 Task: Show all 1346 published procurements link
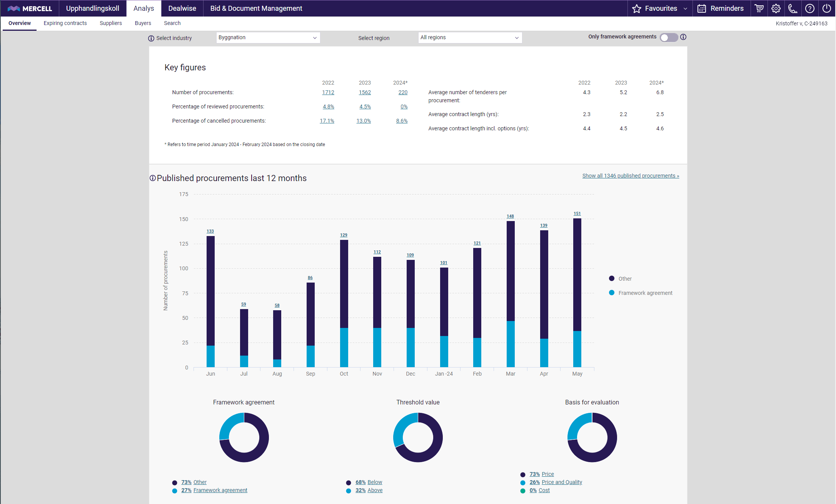pos(631,176)
